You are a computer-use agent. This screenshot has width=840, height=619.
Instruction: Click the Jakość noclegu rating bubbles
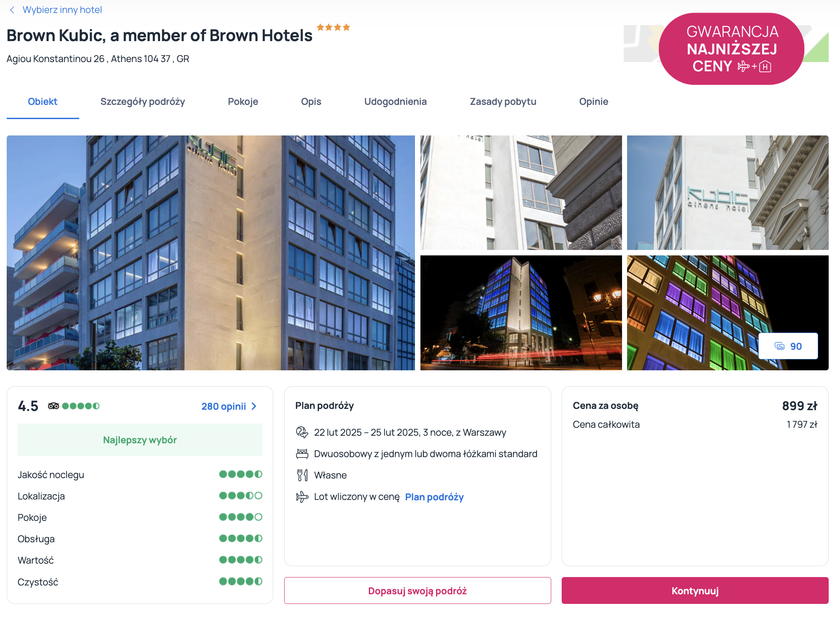241,474
